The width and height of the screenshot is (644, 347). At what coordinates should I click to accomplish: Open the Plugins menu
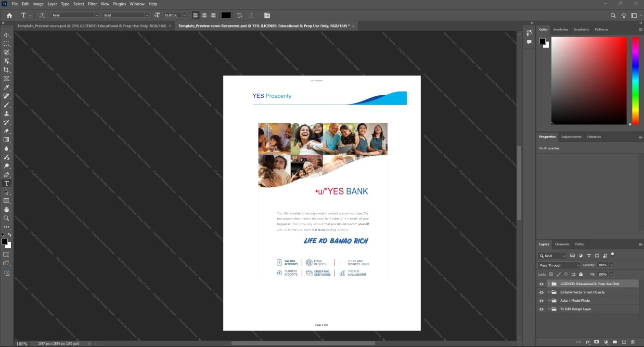click(119, 4)
